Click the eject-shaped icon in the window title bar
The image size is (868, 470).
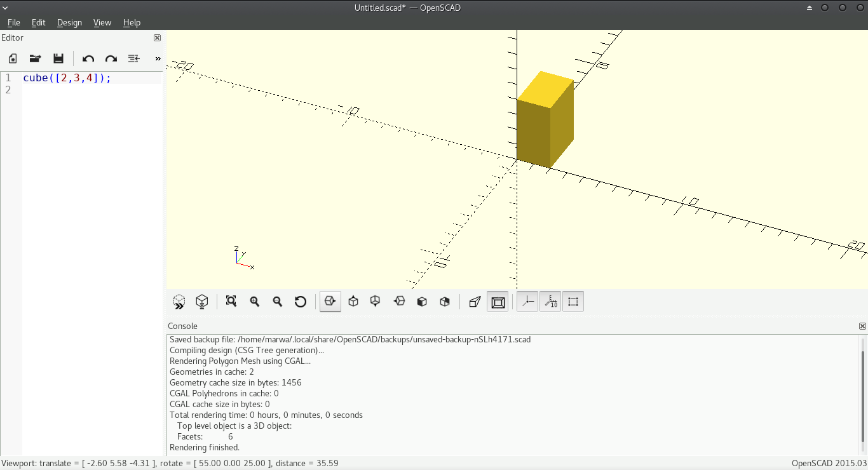810,8
